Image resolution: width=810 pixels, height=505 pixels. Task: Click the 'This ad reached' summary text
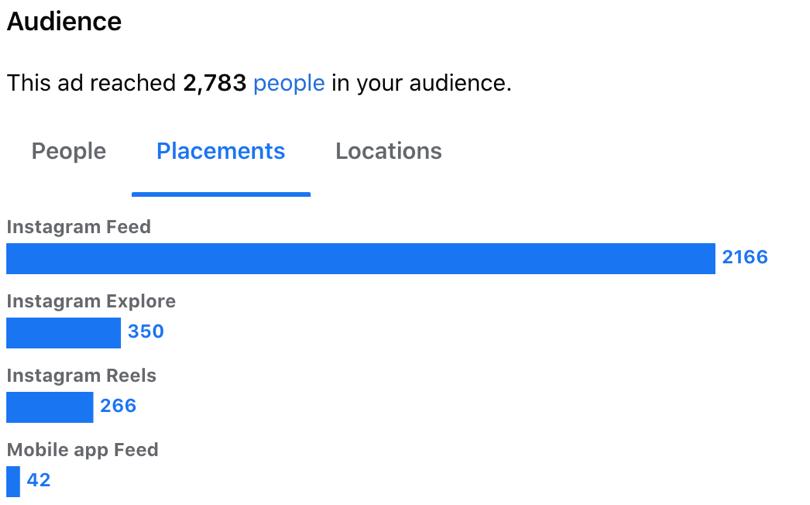[x=92, y=83]
